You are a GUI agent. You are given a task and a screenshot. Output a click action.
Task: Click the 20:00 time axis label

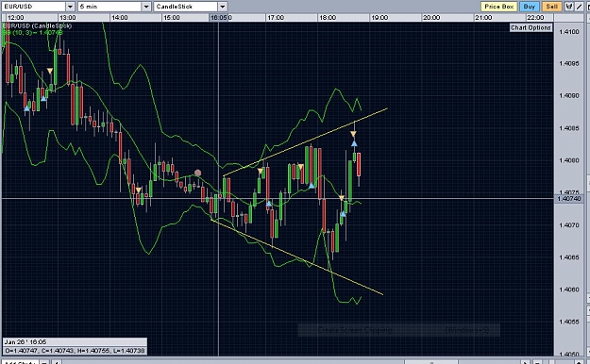click(x=431, y=18)
